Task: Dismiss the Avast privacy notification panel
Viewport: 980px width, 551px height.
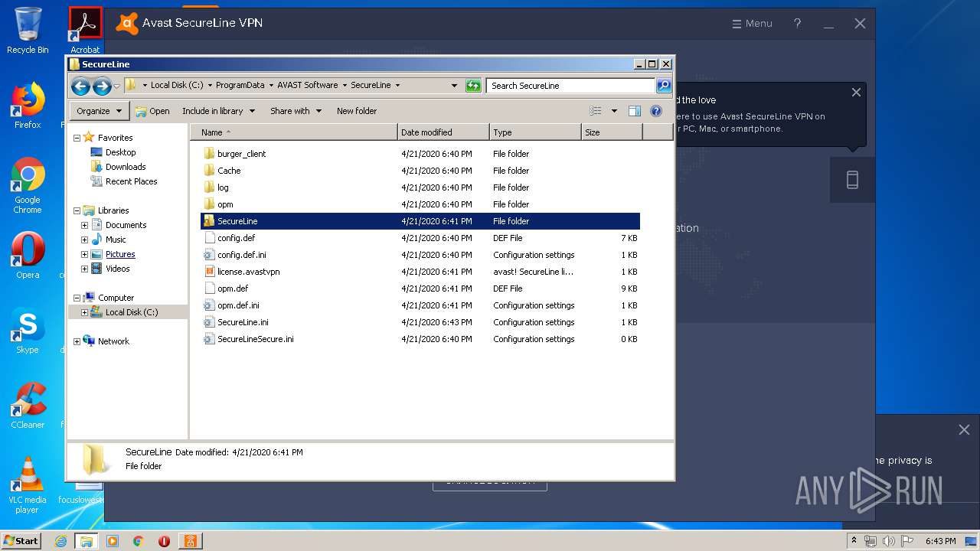Action: 964,430
